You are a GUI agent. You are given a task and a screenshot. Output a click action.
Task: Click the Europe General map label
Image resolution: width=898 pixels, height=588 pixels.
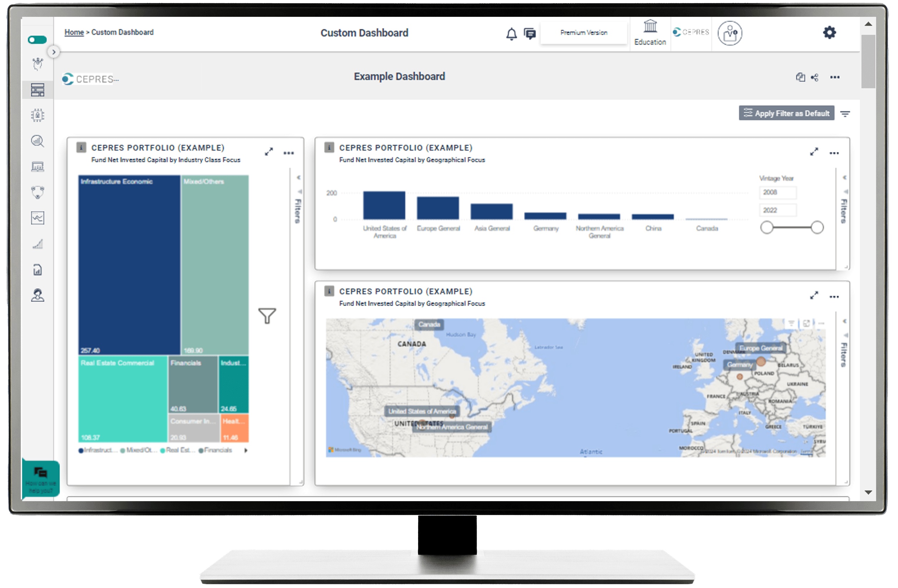click(761, 349)
